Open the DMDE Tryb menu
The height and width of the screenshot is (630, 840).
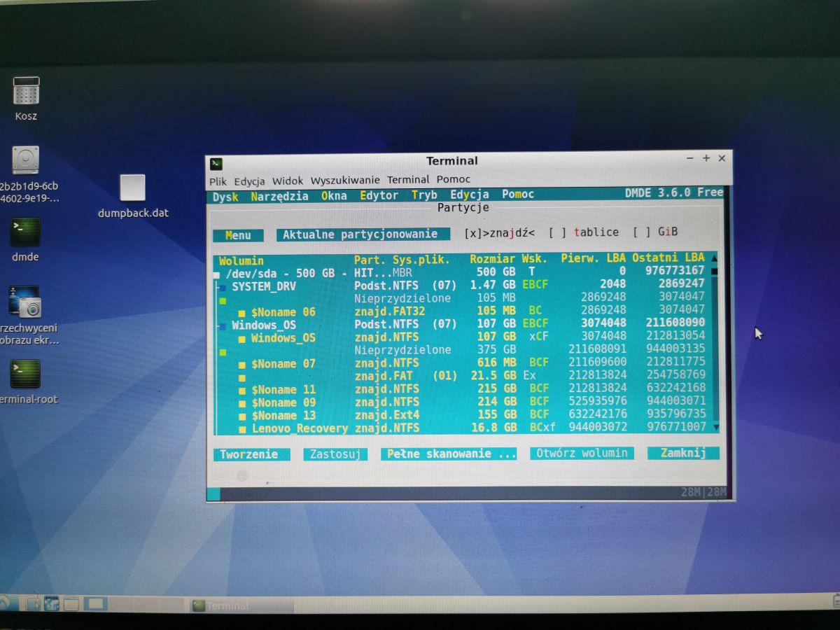tap(424, 195)
